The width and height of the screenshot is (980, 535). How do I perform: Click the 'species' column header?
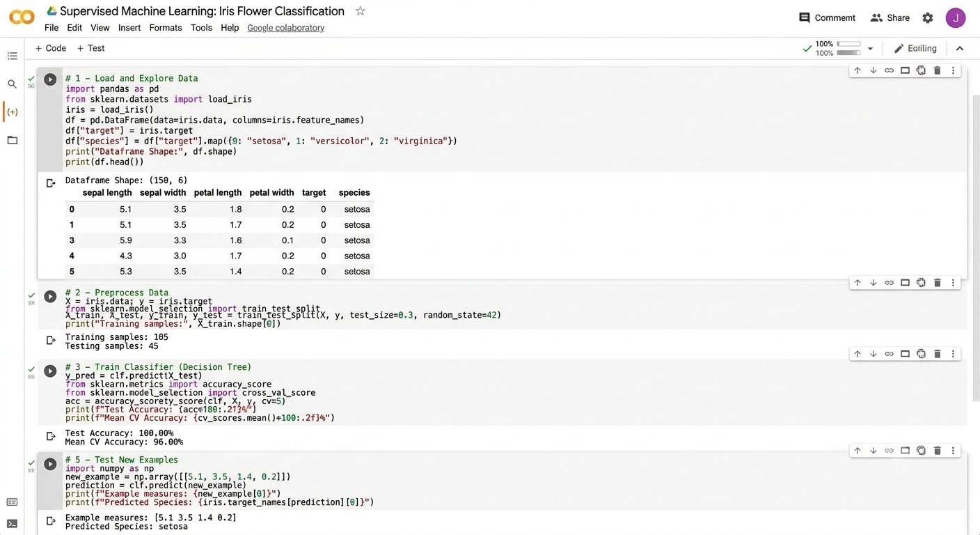(x=354, y=193)
